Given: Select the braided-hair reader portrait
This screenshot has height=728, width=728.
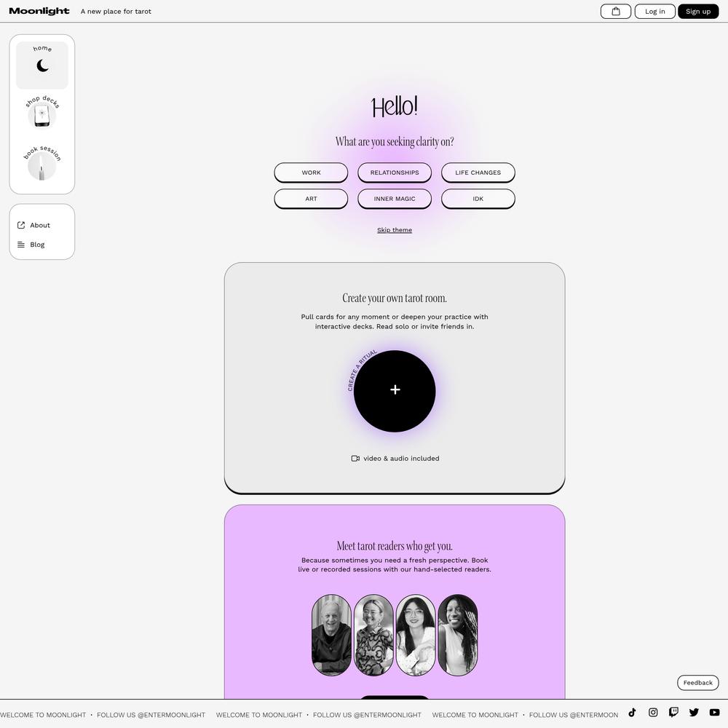Looking at the screenshot, I should tap(458, 635).
